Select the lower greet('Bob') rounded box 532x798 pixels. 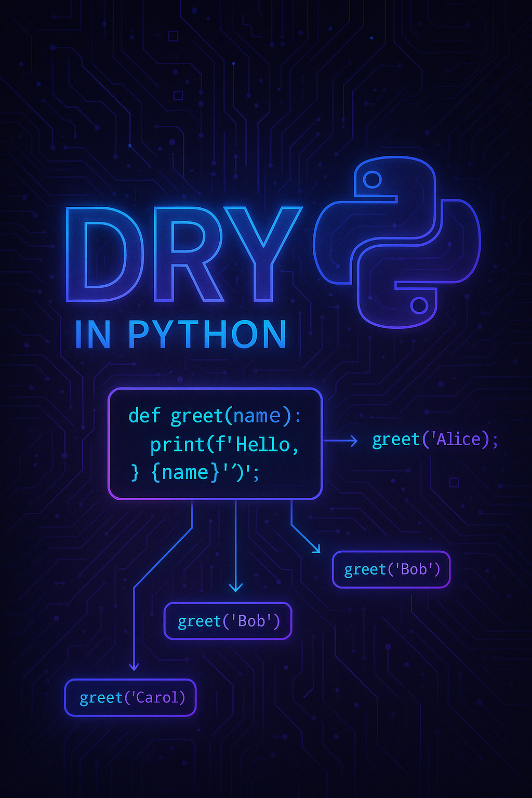pos(228,620)
